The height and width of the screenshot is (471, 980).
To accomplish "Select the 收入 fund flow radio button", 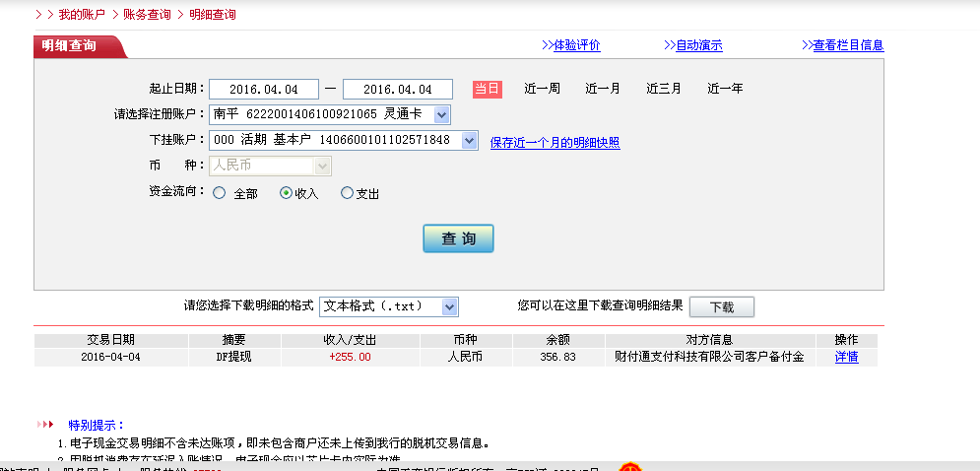I will 287,194.
